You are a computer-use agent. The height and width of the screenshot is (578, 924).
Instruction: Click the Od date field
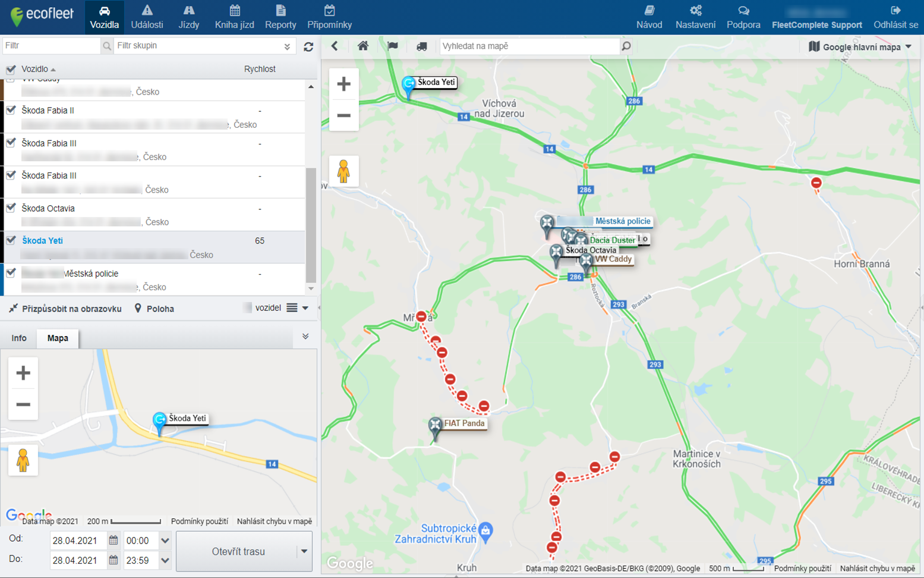pyautogui.click(x=78, y=541)
